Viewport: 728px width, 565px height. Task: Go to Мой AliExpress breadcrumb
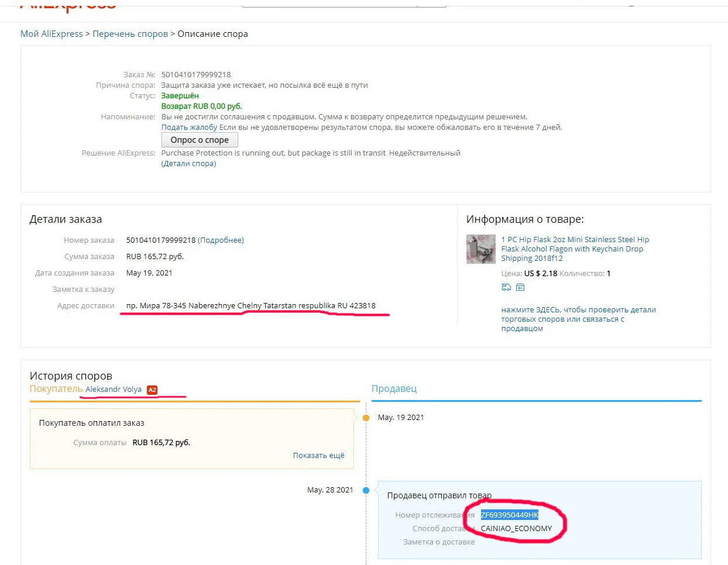(51, 34)
